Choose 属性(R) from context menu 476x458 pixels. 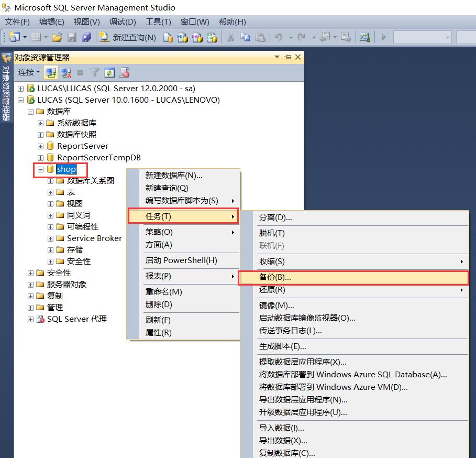[x=183, y=333]
